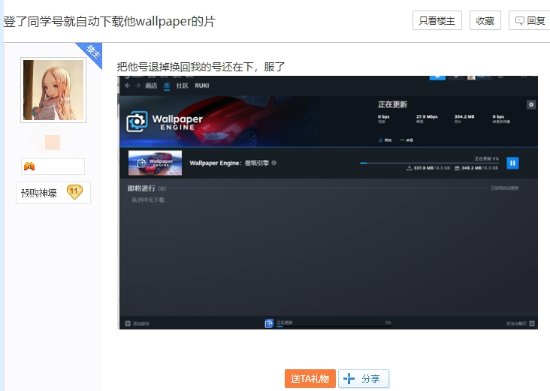Click the 分享 share button
The height and width of the screenshot is (391, 550).
pos(363,378)
